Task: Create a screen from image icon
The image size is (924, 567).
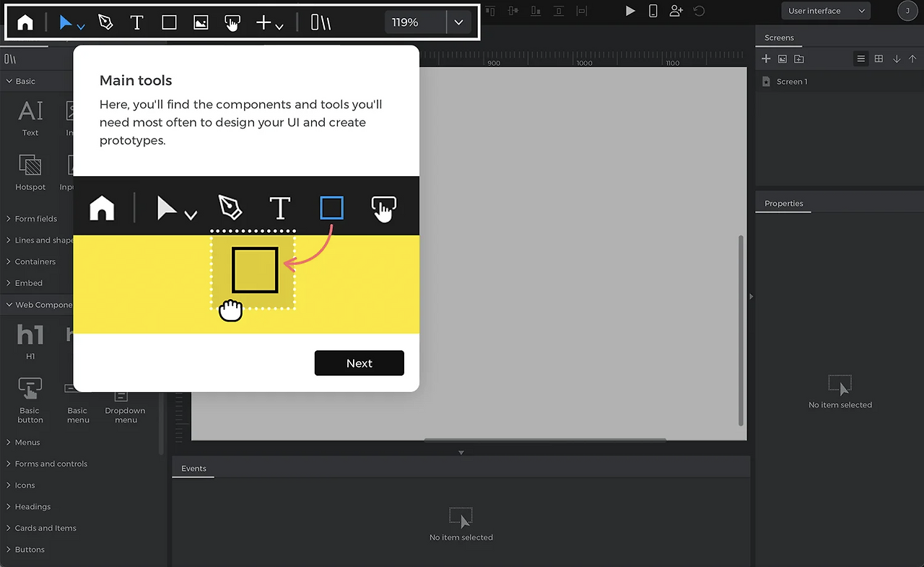Action: (x=783, y=59)
